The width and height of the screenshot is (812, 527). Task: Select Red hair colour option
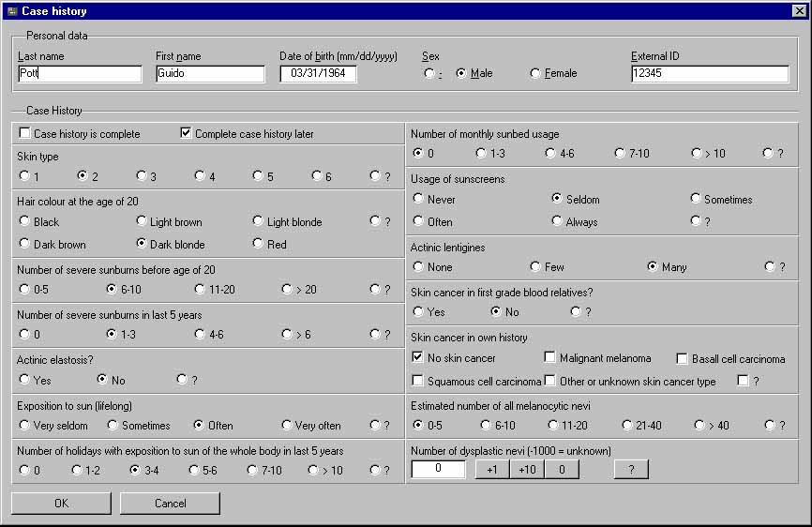click(x=259, y=244)
